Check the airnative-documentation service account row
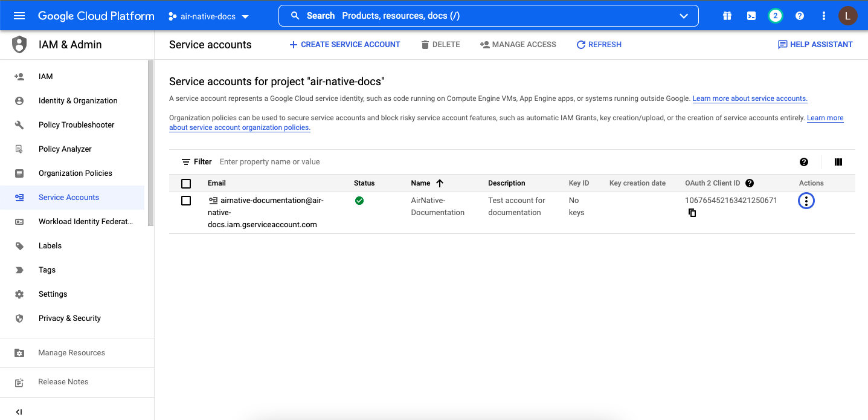Screen dimensions: 868x420 (x=186, y=201)
